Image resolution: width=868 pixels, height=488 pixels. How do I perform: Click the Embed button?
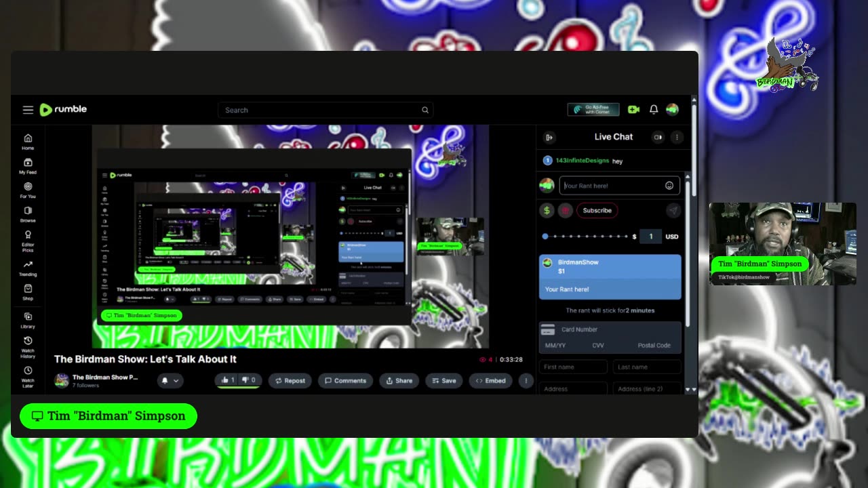pos(490,381)
